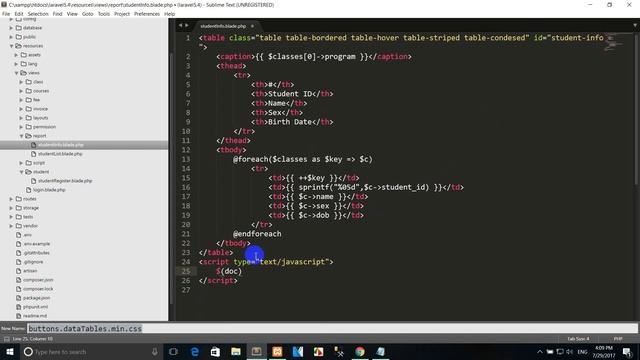Click line 25 in the gutter

coord(186,271)
